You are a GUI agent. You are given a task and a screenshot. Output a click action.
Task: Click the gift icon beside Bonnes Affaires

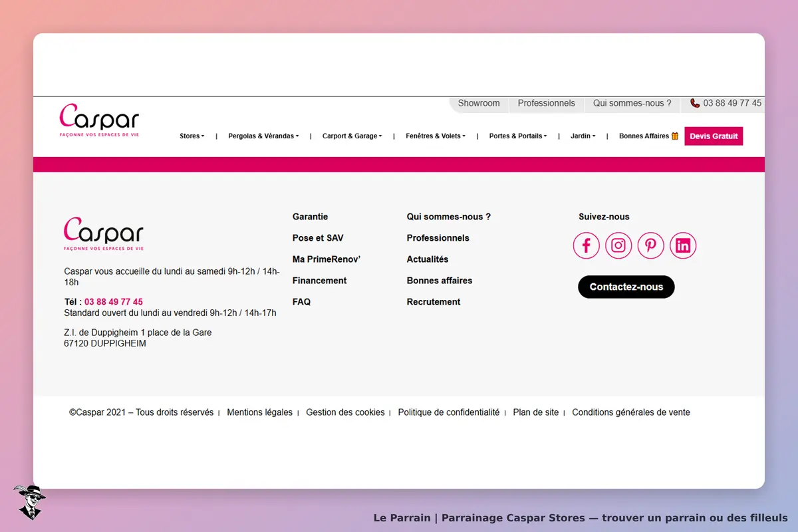click(x=675, y=136)
